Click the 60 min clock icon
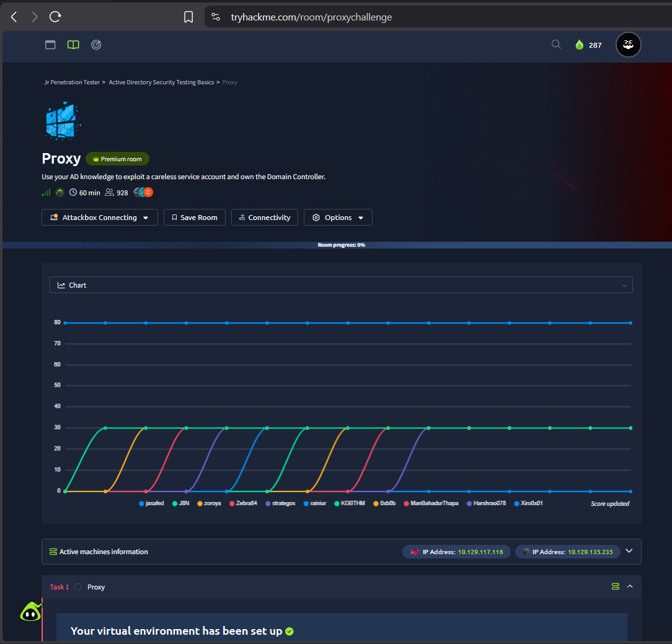This screenshot has width=672, height=644. tap(73, 192)
